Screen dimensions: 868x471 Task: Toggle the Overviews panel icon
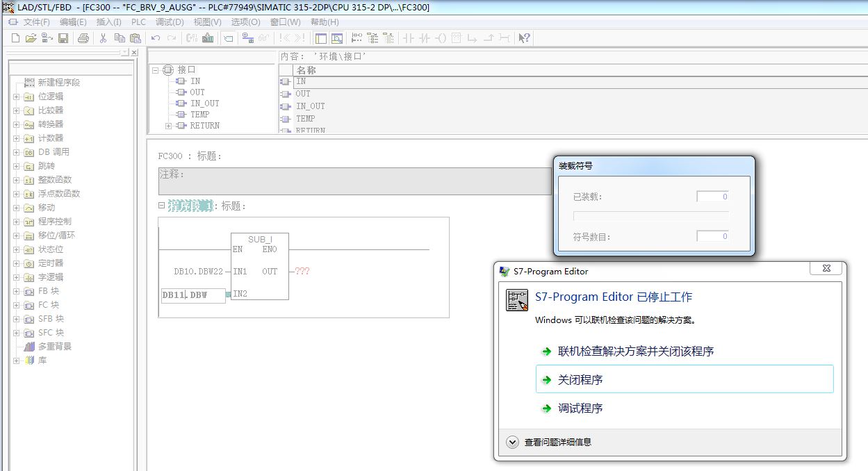pos(321,38)
